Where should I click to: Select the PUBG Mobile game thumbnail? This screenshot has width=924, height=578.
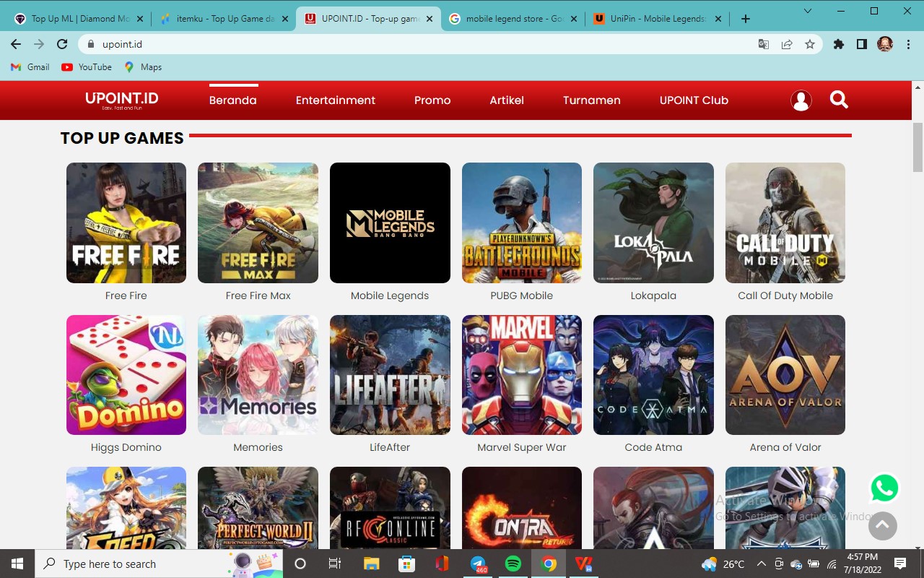pos(522,223)
